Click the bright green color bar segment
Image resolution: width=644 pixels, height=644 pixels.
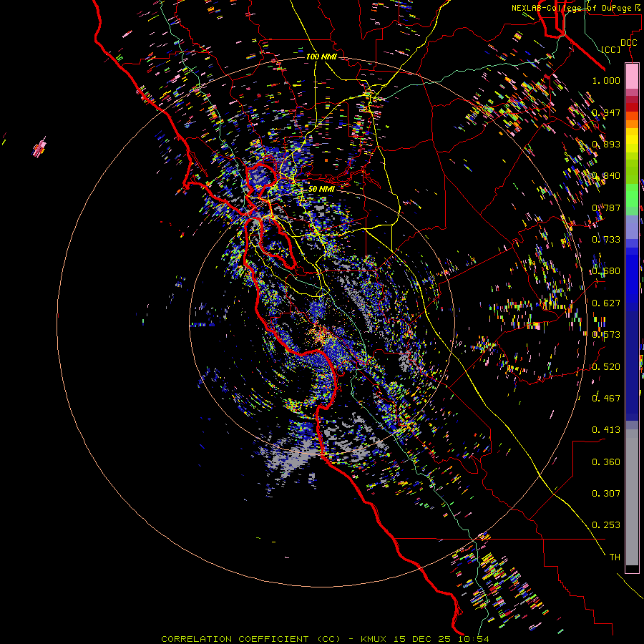632,195
